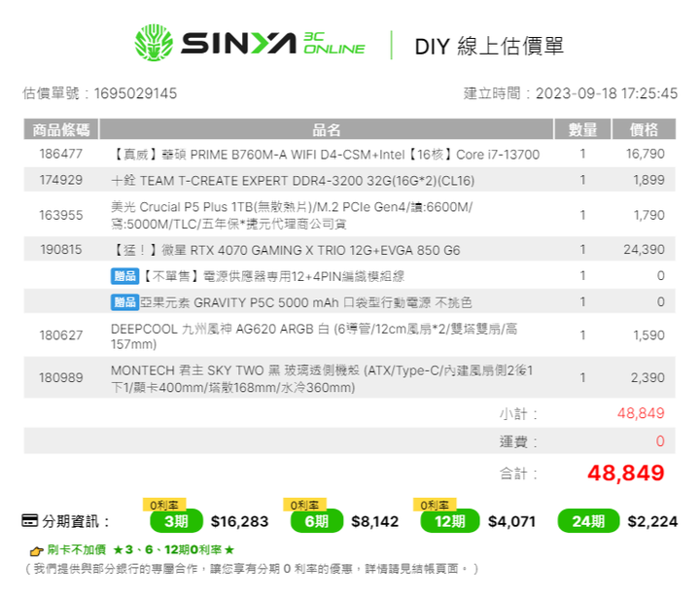Screen dimensions: 700x598
Task: Click the pointing hand icon before 刷卡不加價
Action: tap(36, 551)
